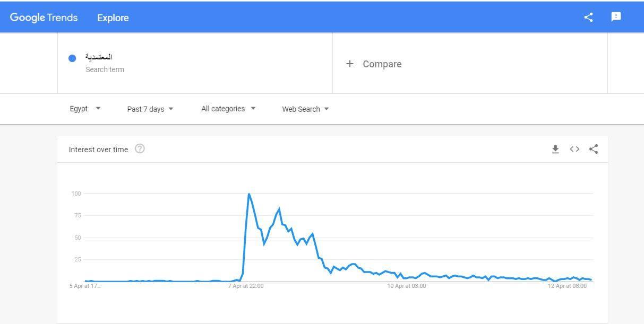This screenshot has width=644, height=324.
Task: Share the interest over time chart
Action: [x=594, y=149]
